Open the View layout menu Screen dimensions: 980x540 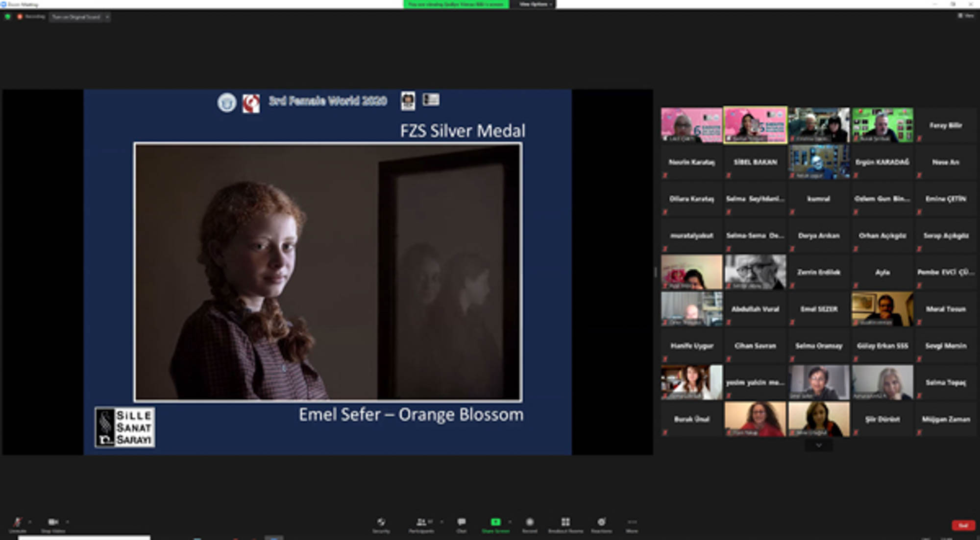pos(966,16)
